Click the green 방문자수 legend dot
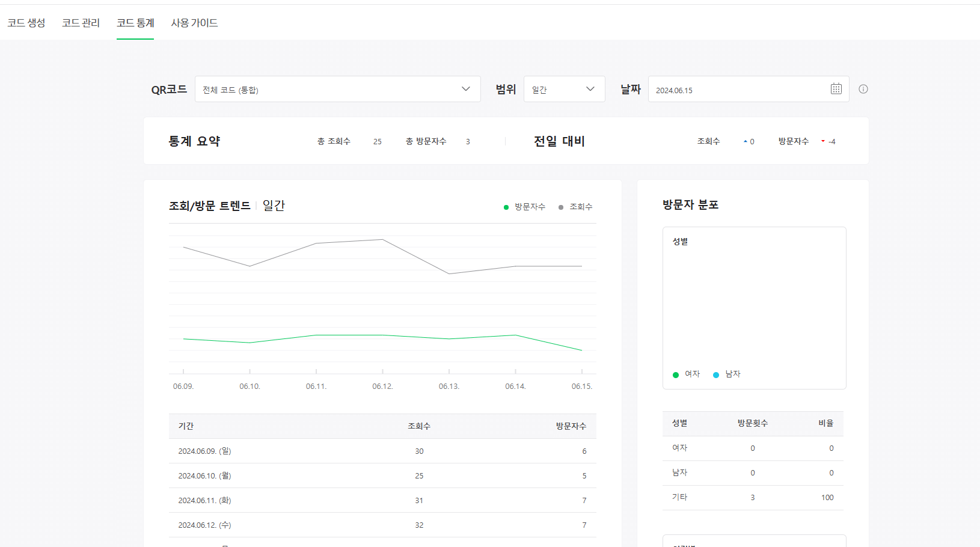This screenshot has height=547, width=980. click(505, 206)
